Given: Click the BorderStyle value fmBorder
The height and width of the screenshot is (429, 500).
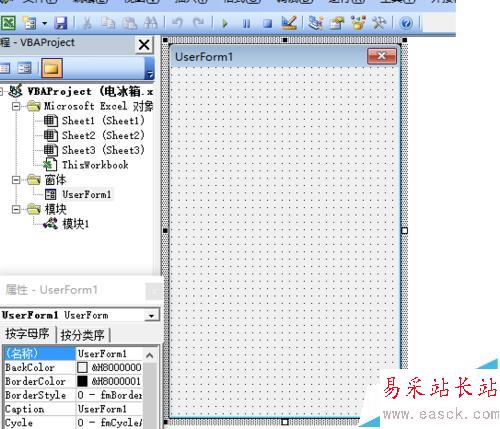Looking at the screenshot, I should [x=109, y=395].
